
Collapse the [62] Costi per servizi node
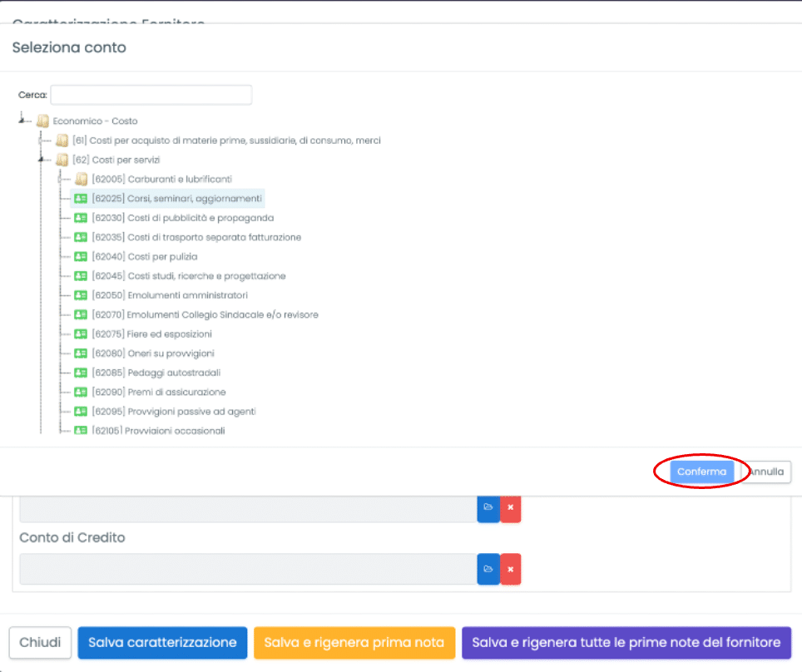point(41,160)
